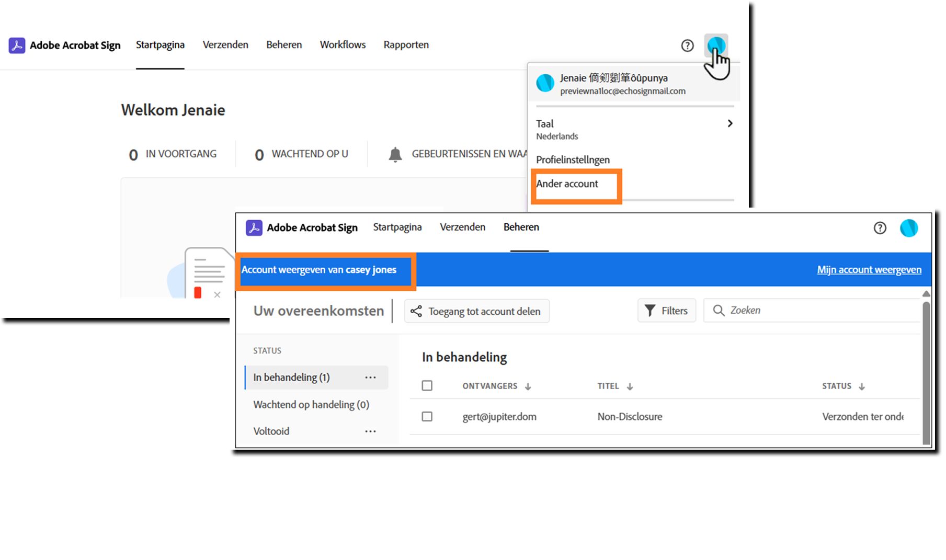
Task: Click the search magnifier icon next to Zoeken
Action: pos(719,311)
